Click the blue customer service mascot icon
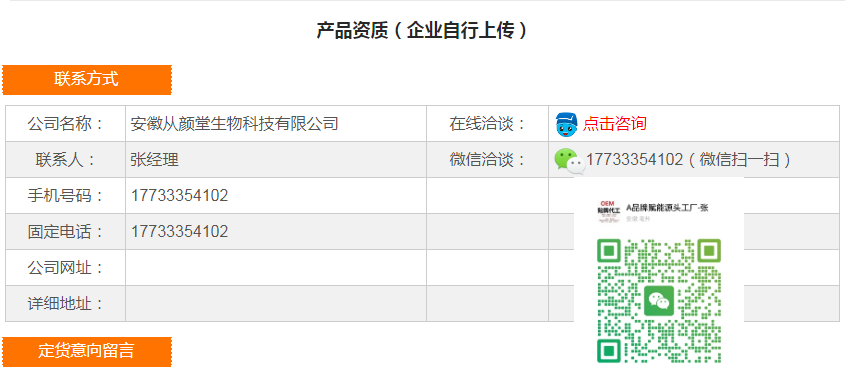This screenshot has width=850, height=372. tap(566, 124)
